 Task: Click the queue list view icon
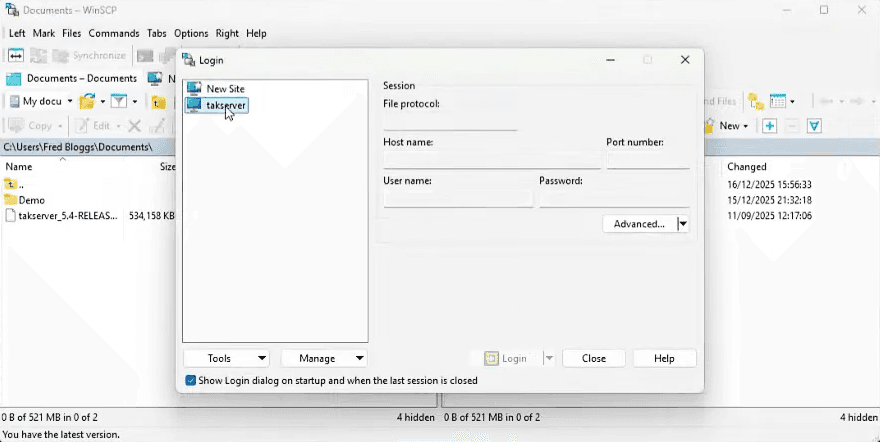pos(777,102)
